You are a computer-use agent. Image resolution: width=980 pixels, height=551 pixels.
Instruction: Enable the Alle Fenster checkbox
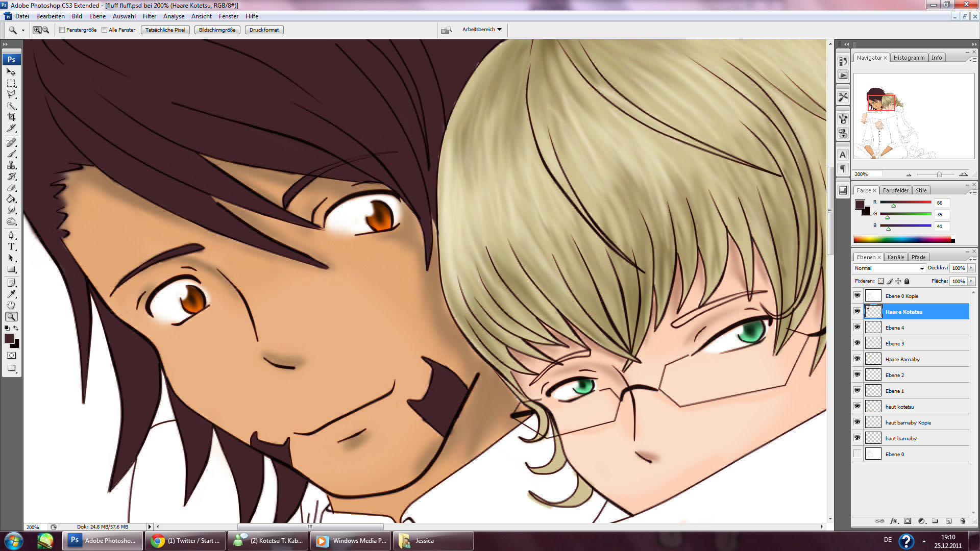pyautogui.click(x=105, y=30)
